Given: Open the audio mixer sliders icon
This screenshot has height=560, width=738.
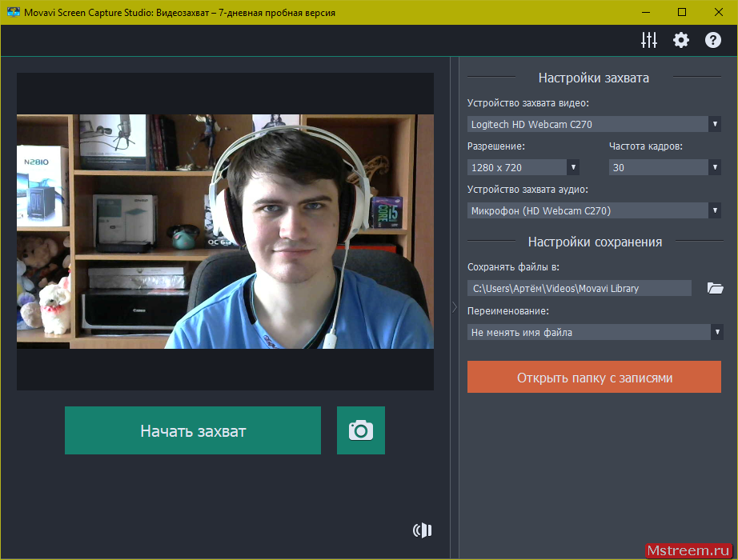Looking at the screenshot, I should (x=649, y=40).
